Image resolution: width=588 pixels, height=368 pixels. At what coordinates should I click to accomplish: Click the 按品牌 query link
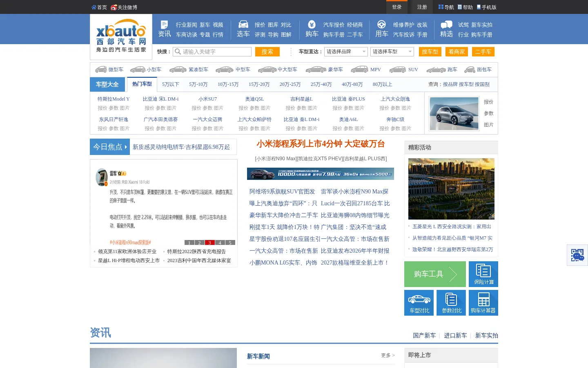(x=450, y=84)
